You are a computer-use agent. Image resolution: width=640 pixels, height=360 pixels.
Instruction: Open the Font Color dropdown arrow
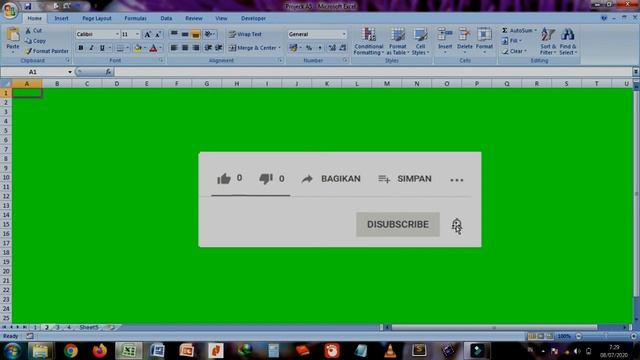tap(160, 48)
